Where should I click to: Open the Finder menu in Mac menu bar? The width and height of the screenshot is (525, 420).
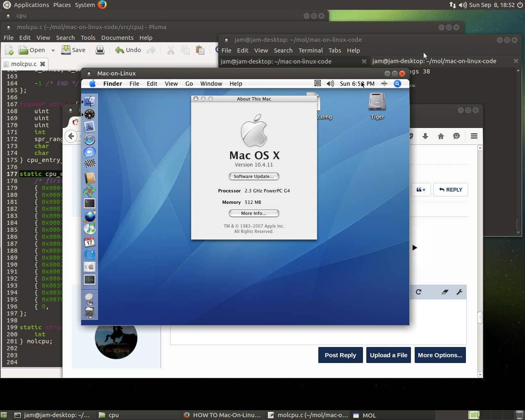click(113, 84)
